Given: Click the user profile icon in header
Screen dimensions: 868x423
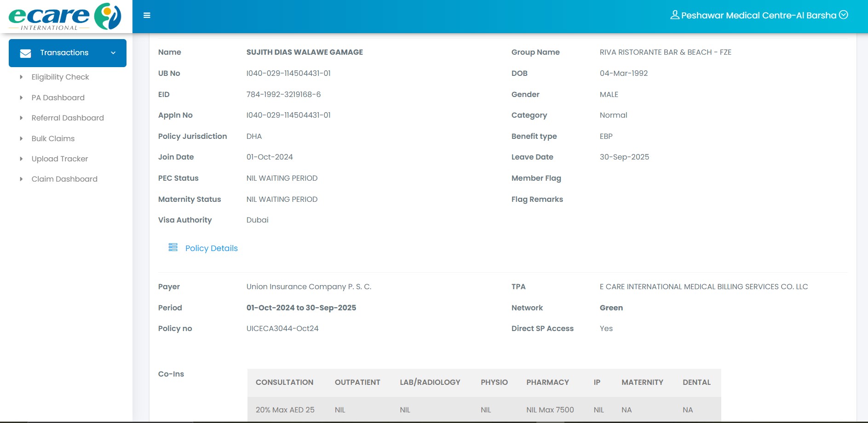Looking at the screenshot, I should [674, 15].
